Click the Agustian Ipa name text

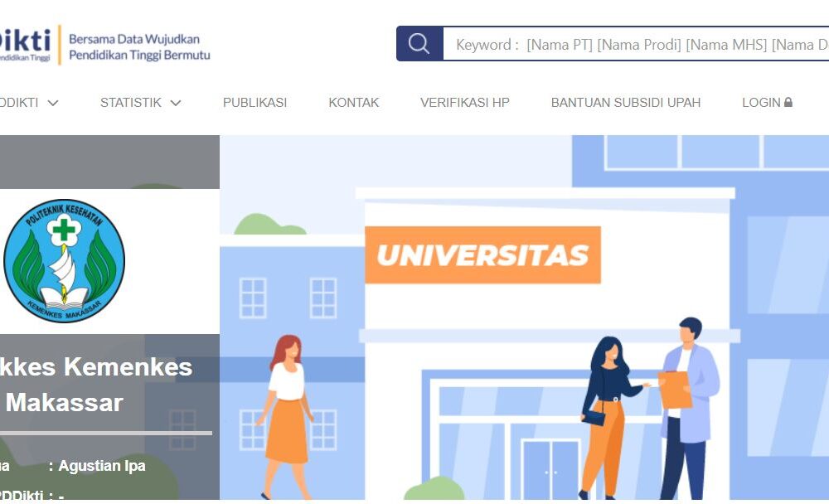102,466
